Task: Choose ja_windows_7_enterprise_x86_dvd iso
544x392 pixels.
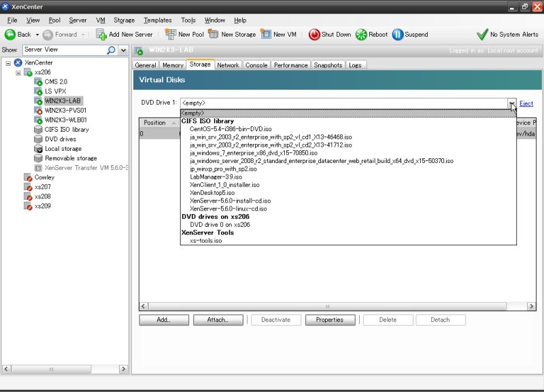Action: coord(254,153)
